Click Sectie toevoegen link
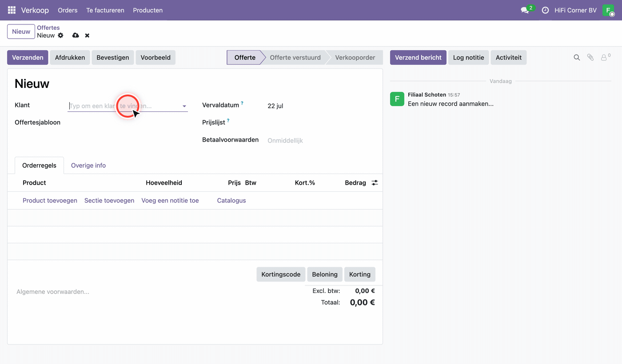622x364 pixels. [109, 201]
